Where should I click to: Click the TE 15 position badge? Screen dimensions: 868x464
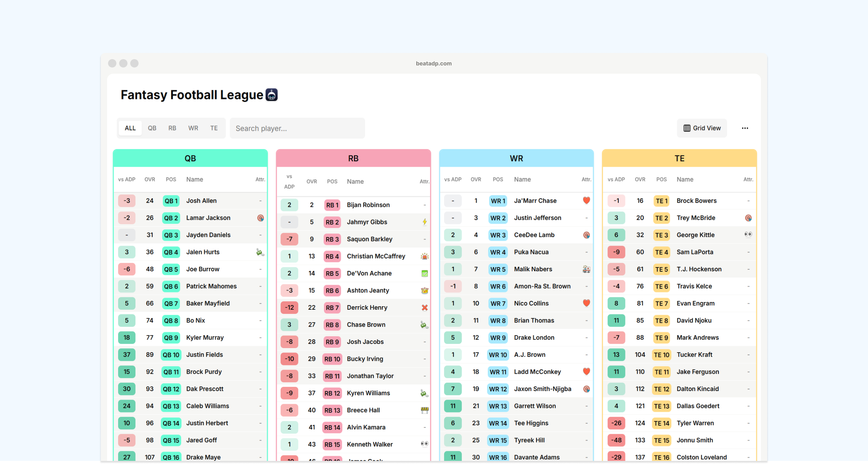pyautogui.click(x=661, y=440)
